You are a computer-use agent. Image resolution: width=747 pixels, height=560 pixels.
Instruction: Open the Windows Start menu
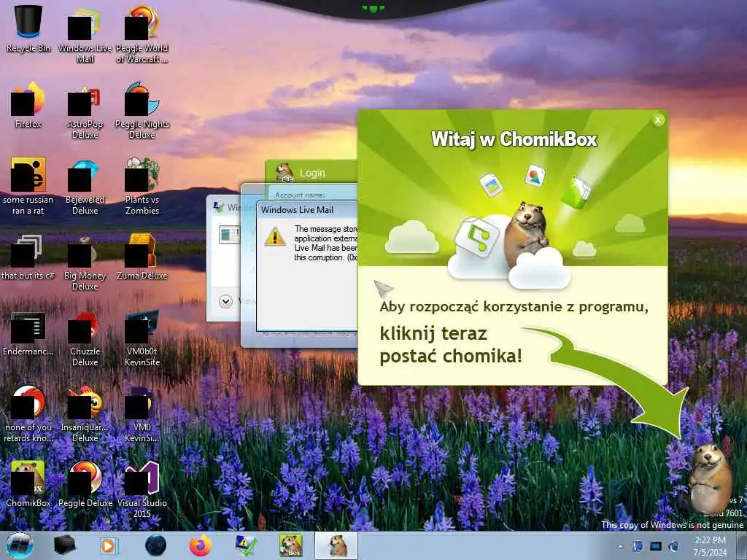(x=19, y=545)
